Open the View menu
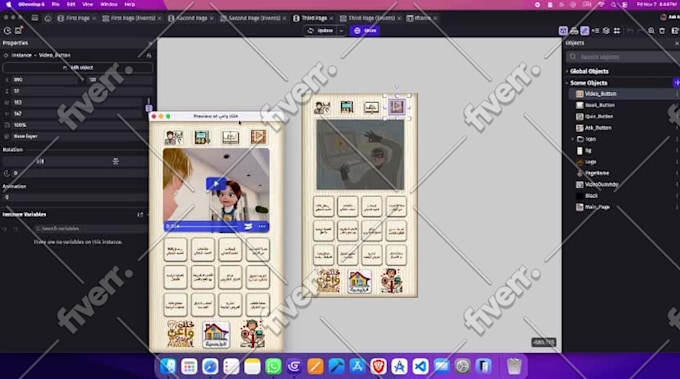Viewport: 680px width, 379px height. [88, 4]
